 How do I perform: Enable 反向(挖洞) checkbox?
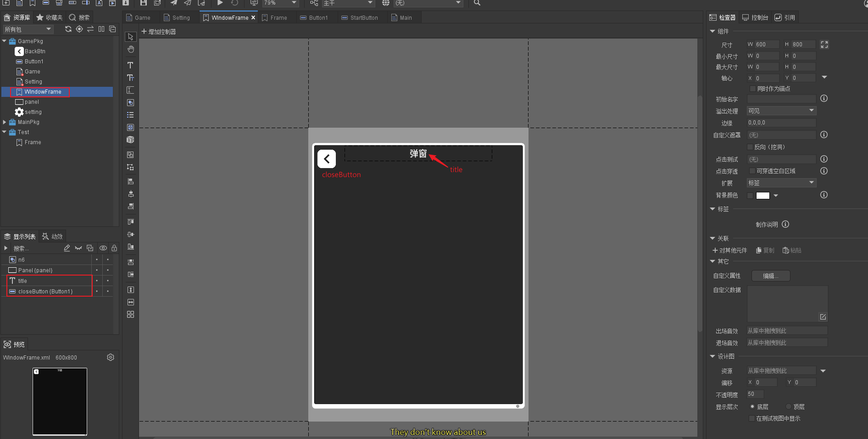(x=750, y=147)
